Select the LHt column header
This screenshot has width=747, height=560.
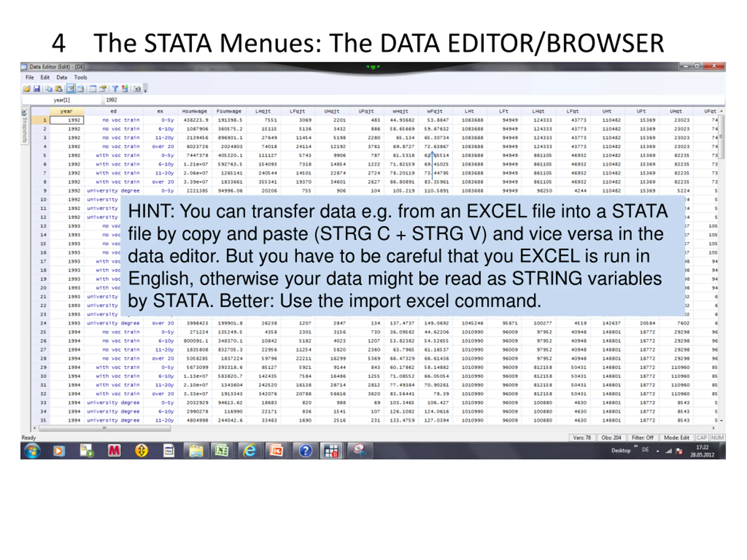(x=469, y=111)
